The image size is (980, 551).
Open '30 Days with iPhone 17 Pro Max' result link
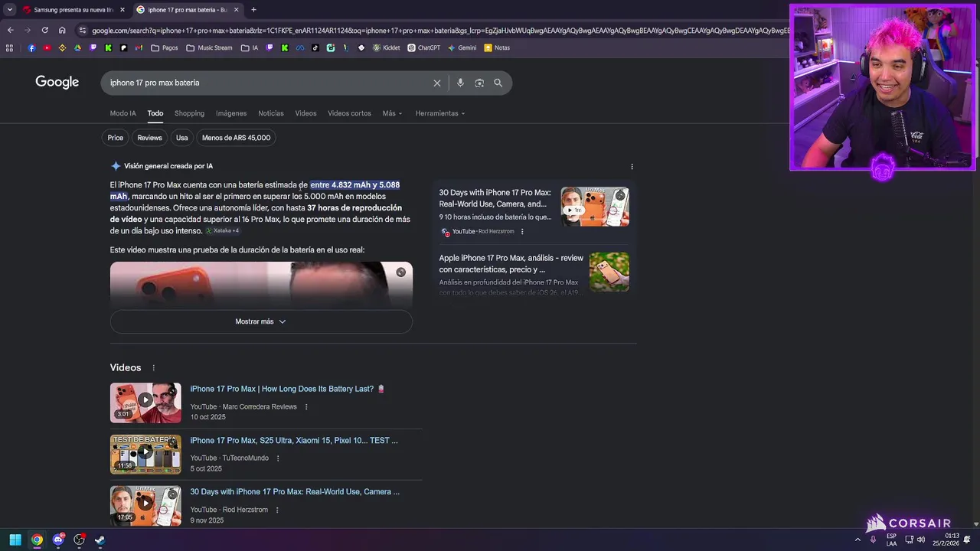point(295,491)
